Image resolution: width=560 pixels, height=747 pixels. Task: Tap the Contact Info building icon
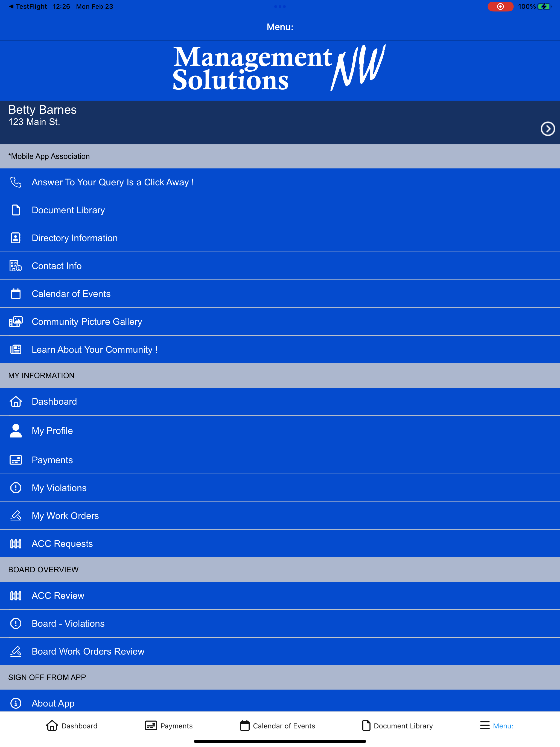pos(16,266)
